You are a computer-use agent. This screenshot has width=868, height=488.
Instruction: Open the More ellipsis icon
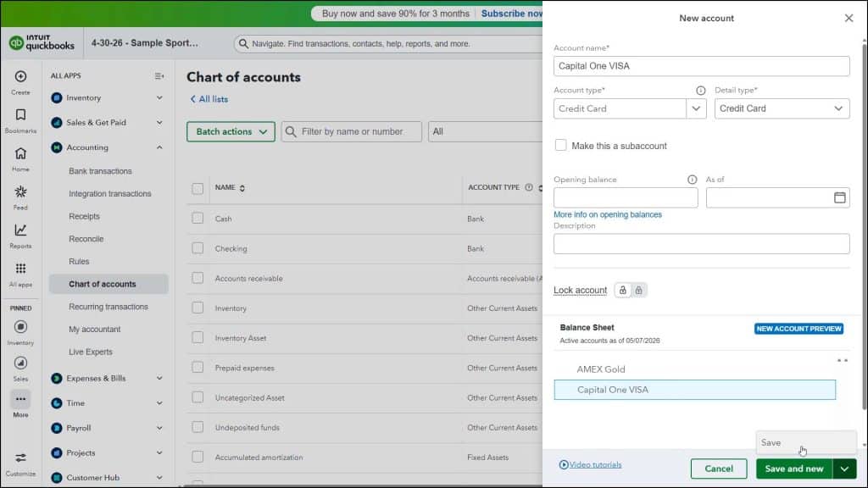tap(20, 399)
